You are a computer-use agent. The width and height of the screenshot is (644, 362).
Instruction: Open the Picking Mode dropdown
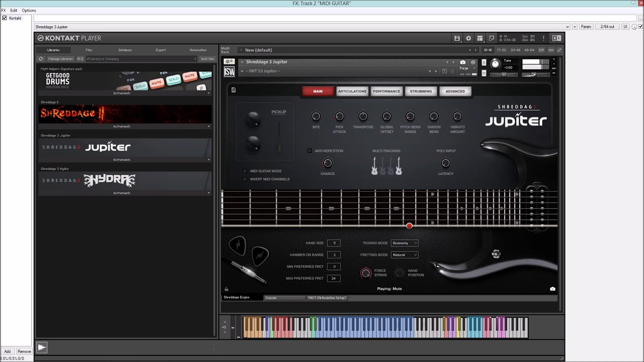405,243
